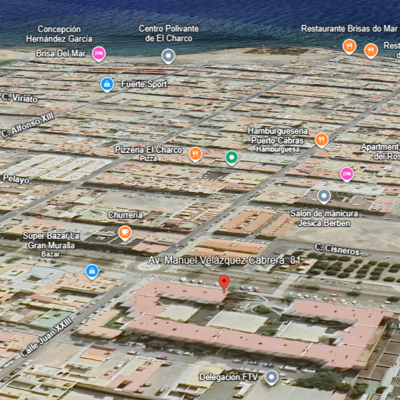
Task: Click the rightmost orange restaurant pin at the coast
Action: (x=371, y=50)
